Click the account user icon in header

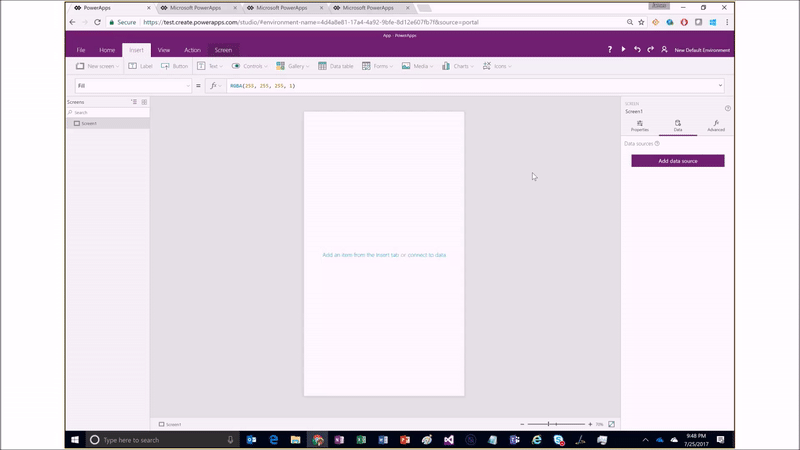[x=664, y=49]
